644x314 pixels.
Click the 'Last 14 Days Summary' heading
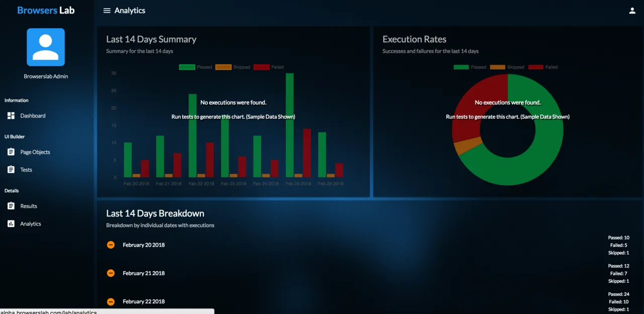point(151,39)
